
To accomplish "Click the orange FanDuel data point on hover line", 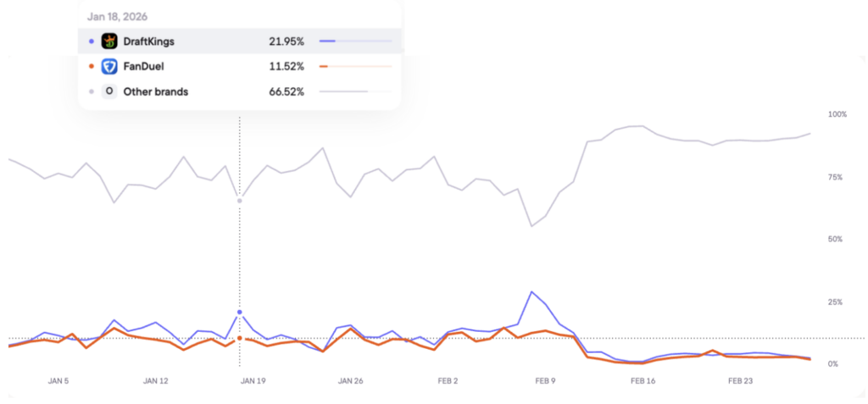I will point(240,338).
